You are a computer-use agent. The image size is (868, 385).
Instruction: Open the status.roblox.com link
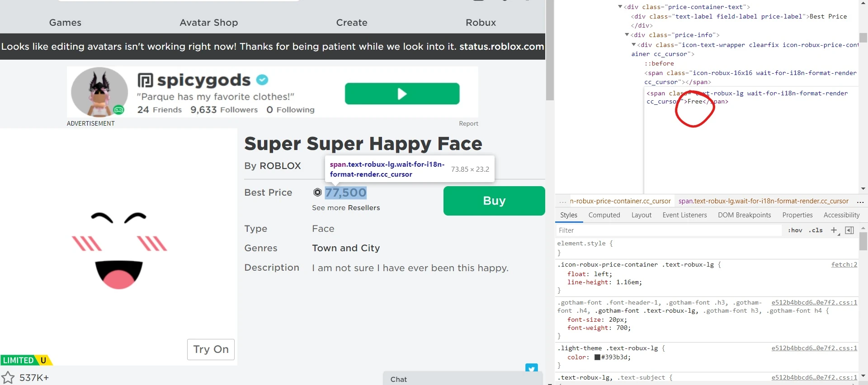point(502,47)
